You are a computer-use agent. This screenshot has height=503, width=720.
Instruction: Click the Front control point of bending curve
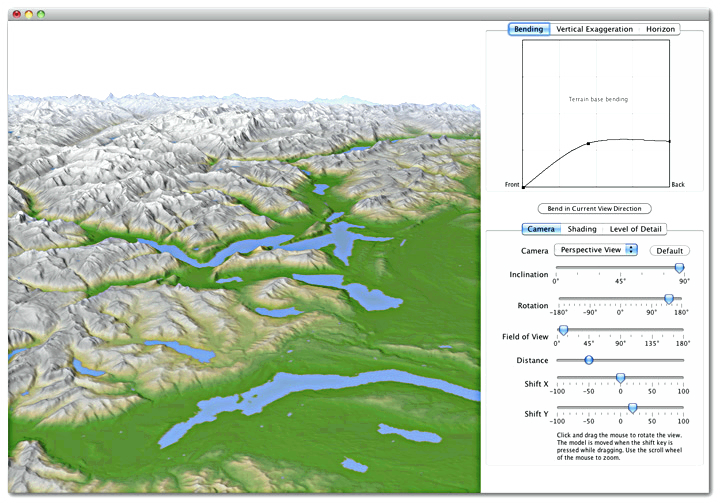pos(523,187)
